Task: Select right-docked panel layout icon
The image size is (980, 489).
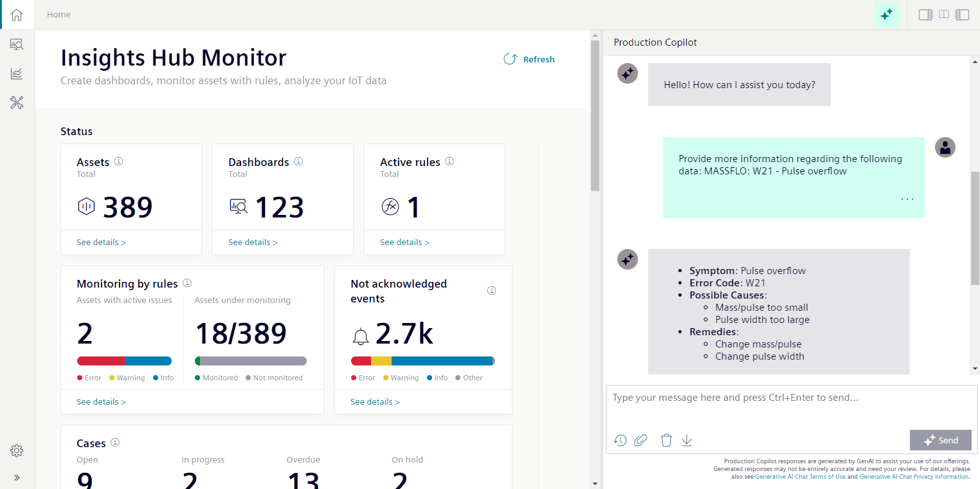Action: point(925,14)
